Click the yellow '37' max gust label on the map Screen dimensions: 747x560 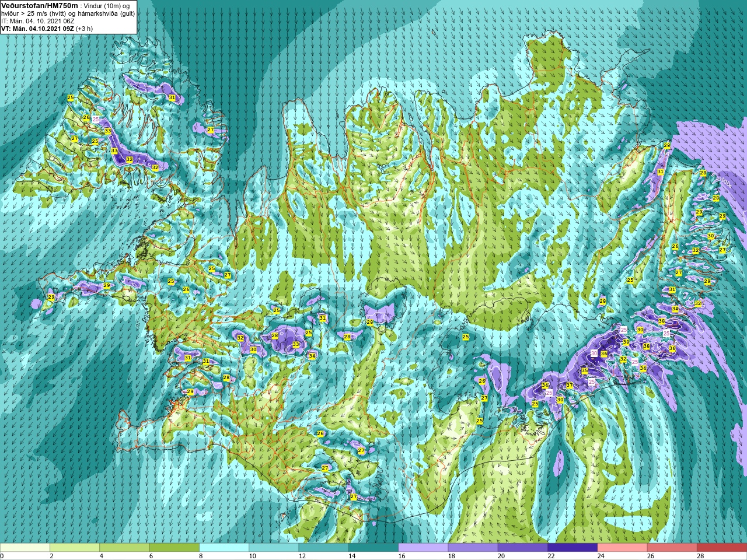click(570, 386)
